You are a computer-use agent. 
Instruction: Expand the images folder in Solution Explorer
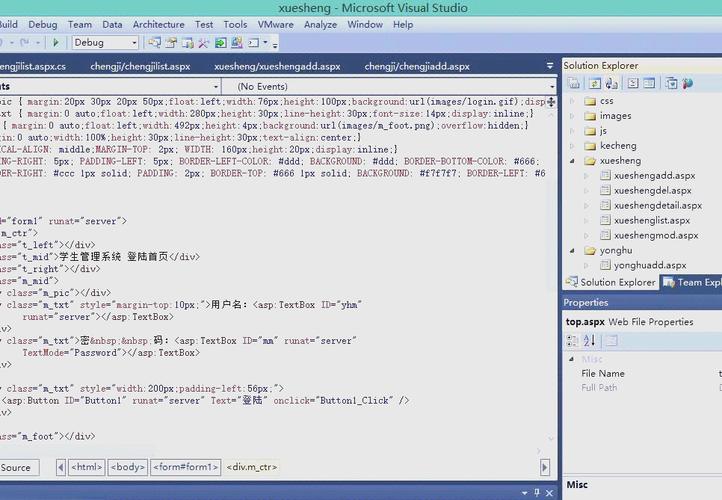point(573,116)
